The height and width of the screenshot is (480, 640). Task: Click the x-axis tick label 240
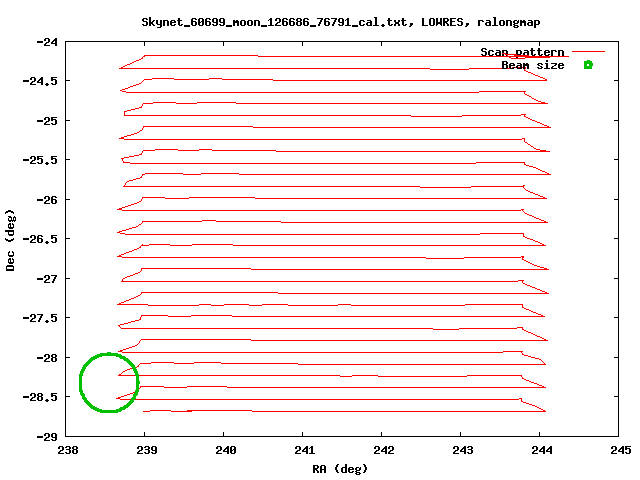click(226, 450)
